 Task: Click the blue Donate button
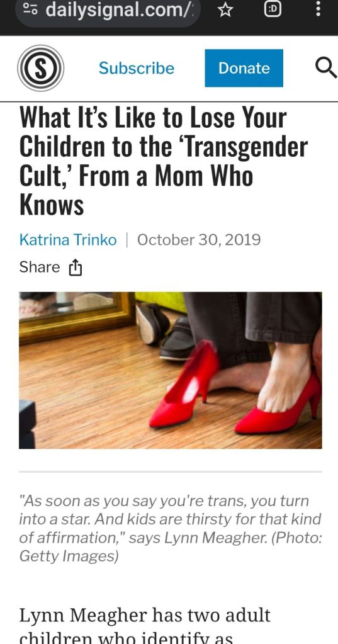tap(244, 68)
